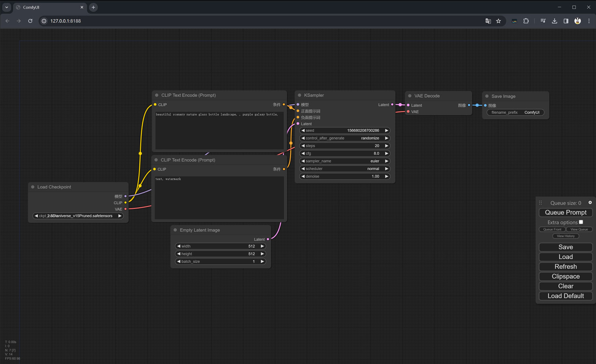Increase denoise with the right arrow
The width and height of the screenshot is (596, 364).
point(386,176)
